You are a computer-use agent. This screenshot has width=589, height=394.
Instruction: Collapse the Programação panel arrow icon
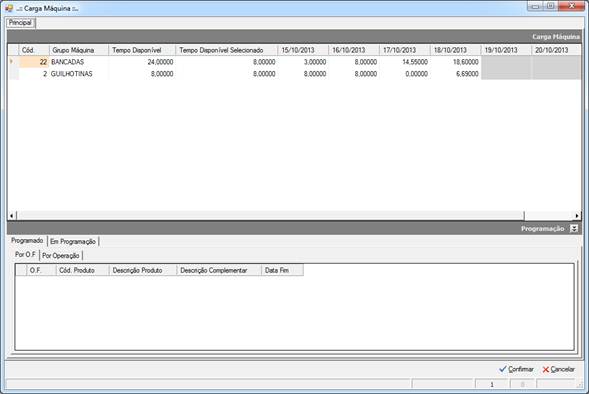(574, 228)
